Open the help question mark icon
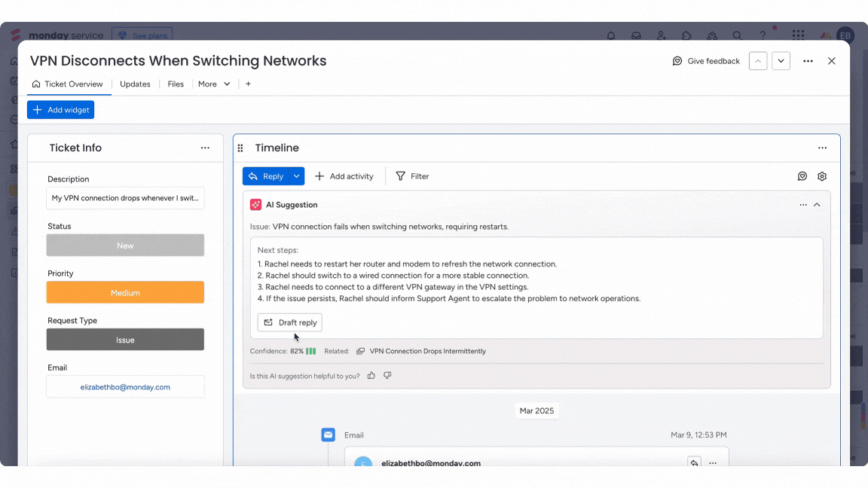868x488 pixels. [762, 35]
